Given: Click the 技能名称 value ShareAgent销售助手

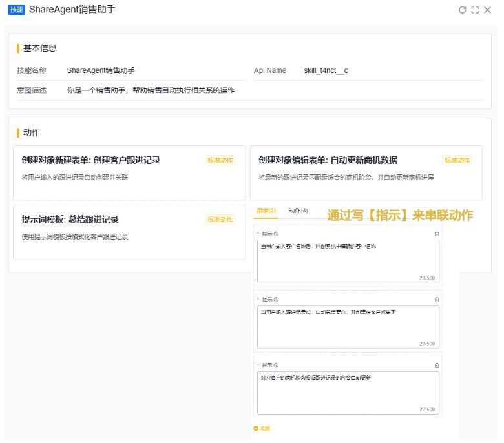Looking at the screenshot, I should [x=101, y=70].
